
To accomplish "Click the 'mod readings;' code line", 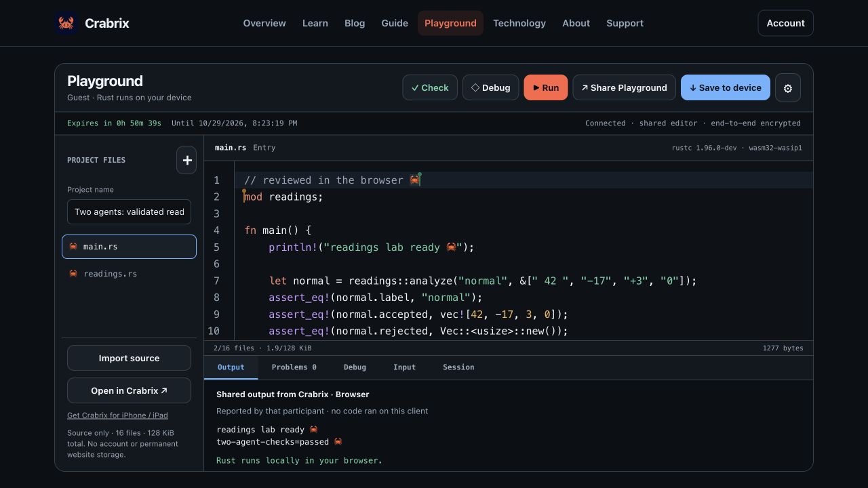I will tap(283, 197).
